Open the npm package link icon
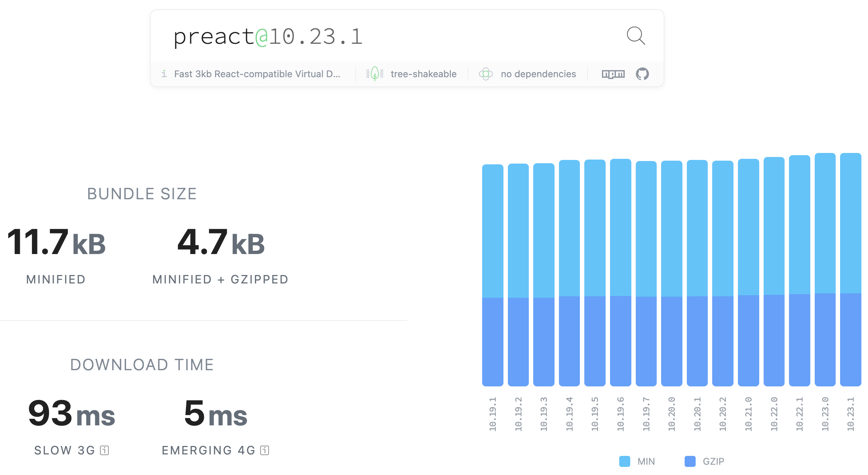This screenshot has width=868, height=475. 613,74
